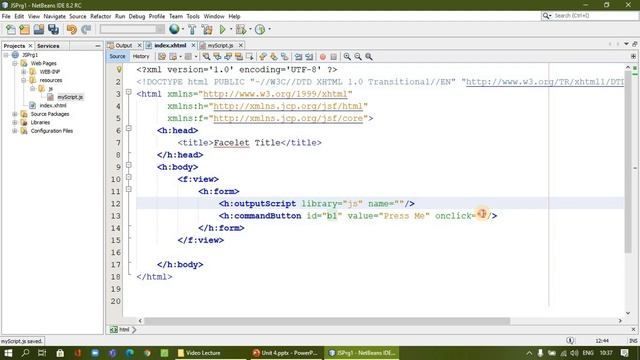
Task: Open the Debug menu
Action: pyautogui.click(x=137, y=16)
